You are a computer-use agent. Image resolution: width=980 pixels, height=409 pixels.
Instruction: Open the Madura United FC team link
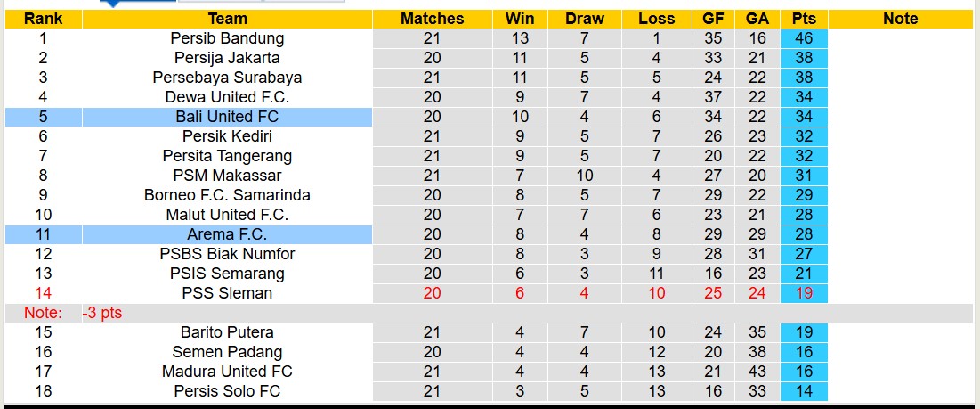227,372
